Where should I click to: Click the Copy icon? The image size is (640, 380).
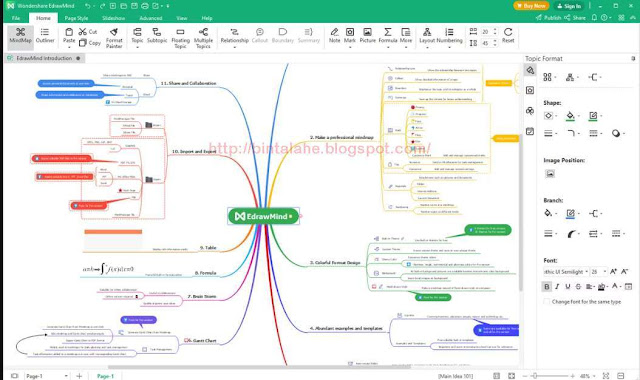(82, 42)
